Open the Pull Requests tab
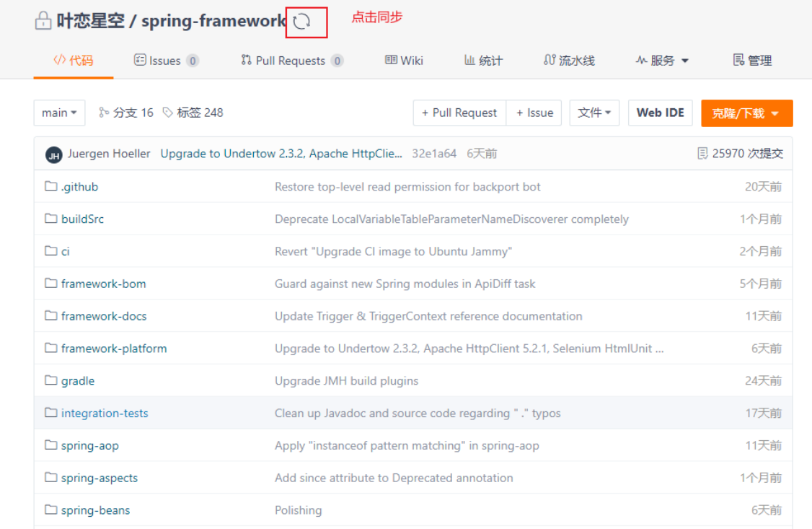The height and width of the screenshot is (529, 812). pos(292,61)
